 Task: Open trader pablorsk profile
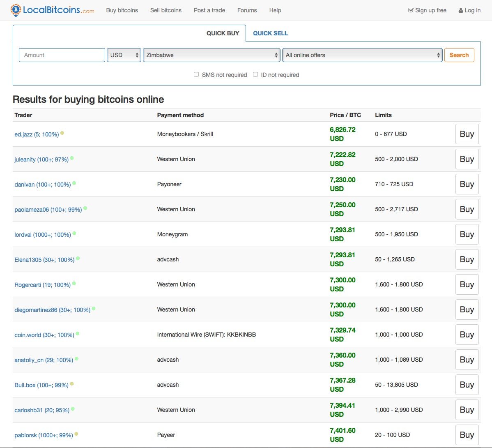tap(44, 435)
